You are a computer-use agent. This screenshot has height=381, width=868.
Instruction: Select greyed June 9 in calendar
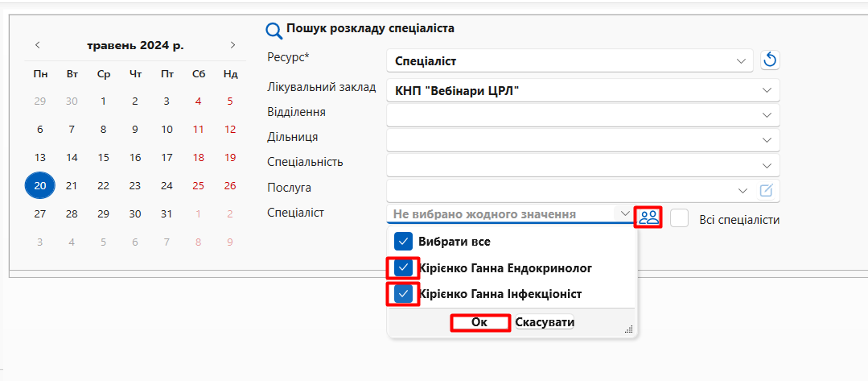point(230,242)
